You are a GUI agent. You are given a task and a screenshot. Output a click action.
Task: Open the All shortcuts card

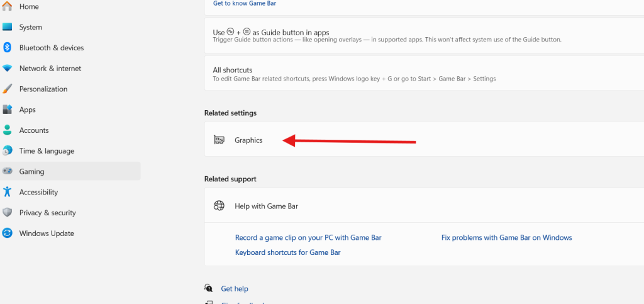[232, 70]
